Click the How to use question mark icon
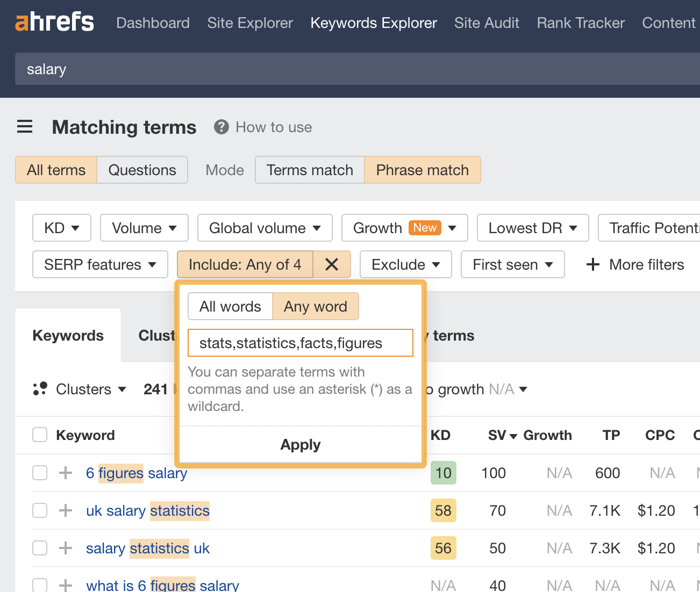700x592 pixels. pyautogui.click(x=221, y=127)
